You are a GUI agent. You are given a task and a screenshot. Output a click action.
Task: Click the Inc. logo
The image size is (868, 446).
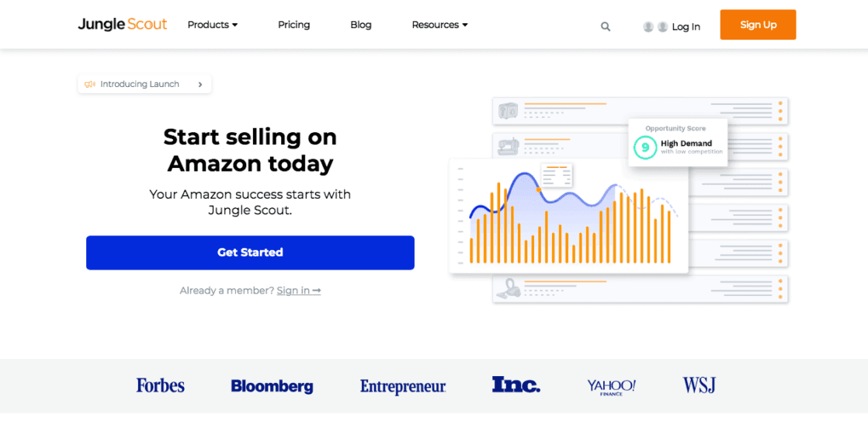click(x=516, y=385)
